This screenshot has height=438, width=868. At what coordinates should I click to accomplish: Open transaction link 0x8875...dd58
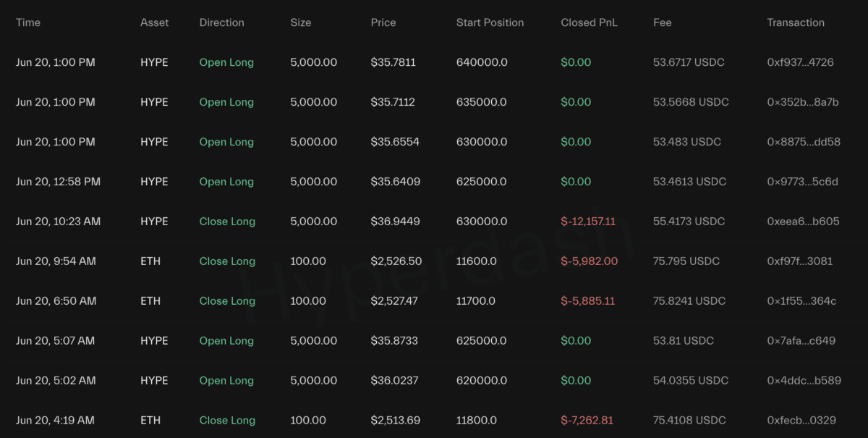(804, 142)
